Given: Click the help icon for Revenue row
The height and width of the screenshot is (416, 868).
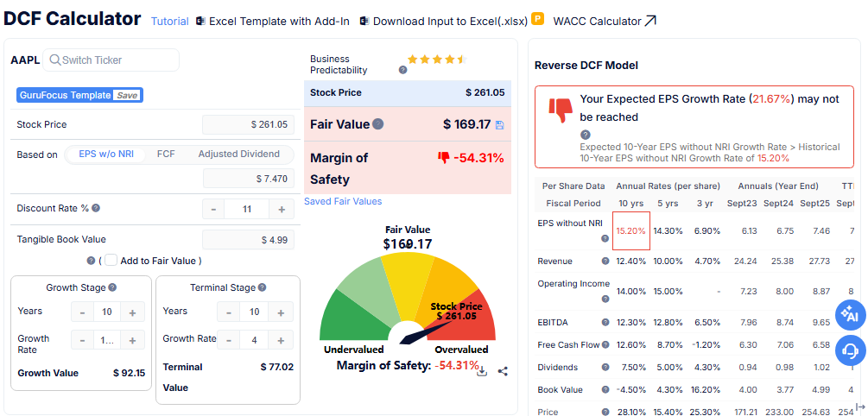Looking at the screenshot, I should 605,262.
